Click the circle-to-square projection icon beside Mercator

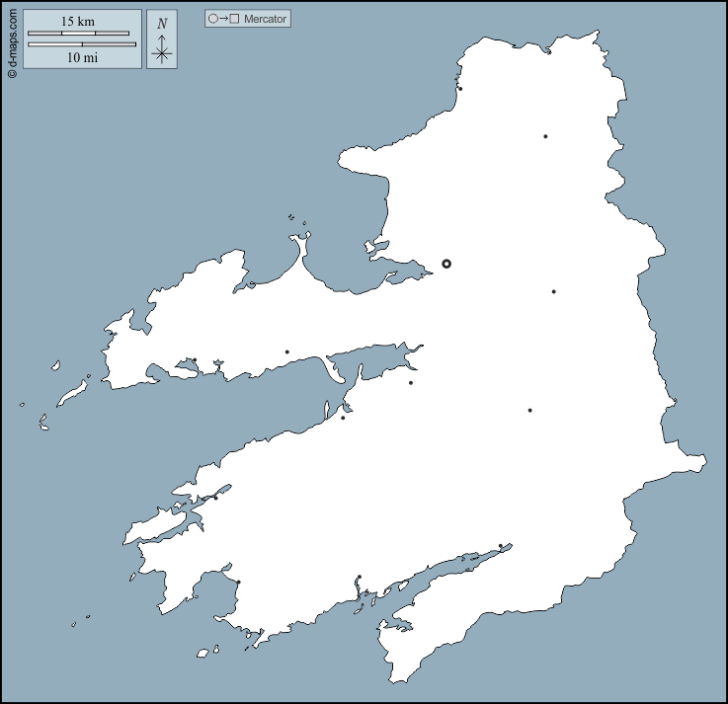[x=223, y=19]
